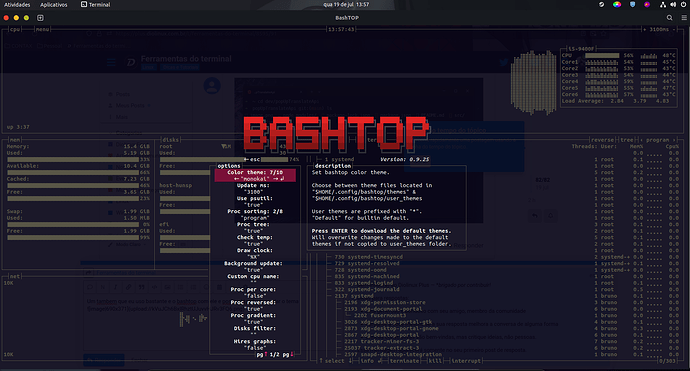Open the volume indicator in top bar
This screenshot has width=690, height=371.
click(x=673, y=4)
